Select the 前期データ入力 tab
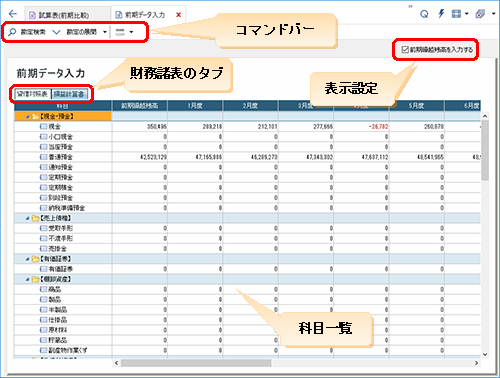 [145, 15]
